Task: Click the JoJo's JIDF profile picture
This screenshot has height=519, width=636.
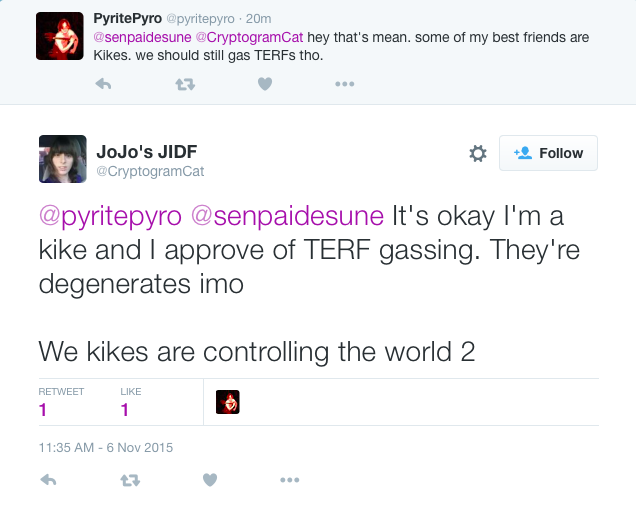Action: pyautogui.click(x=62, y=159)
